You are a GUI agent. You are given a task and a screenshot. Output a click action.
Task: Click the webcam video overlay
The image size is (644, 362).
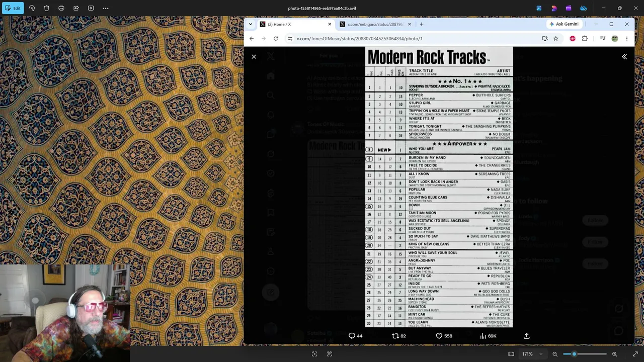click(65, 313)
